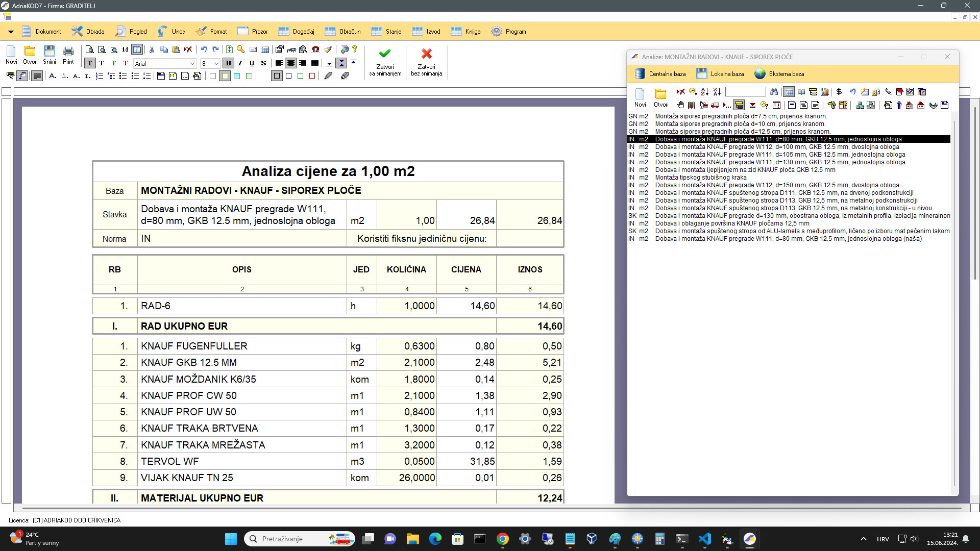Expand the quick-access arrow left of Dokument

click(x=11, y=32)
